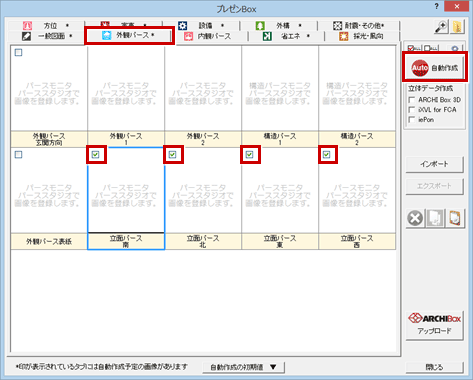Click the red Auto 自動作成 button

(435, 68)
